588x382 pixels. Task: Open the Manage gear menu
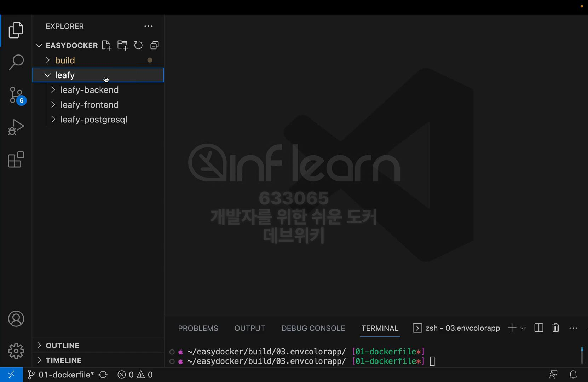[x=16, y=351]
